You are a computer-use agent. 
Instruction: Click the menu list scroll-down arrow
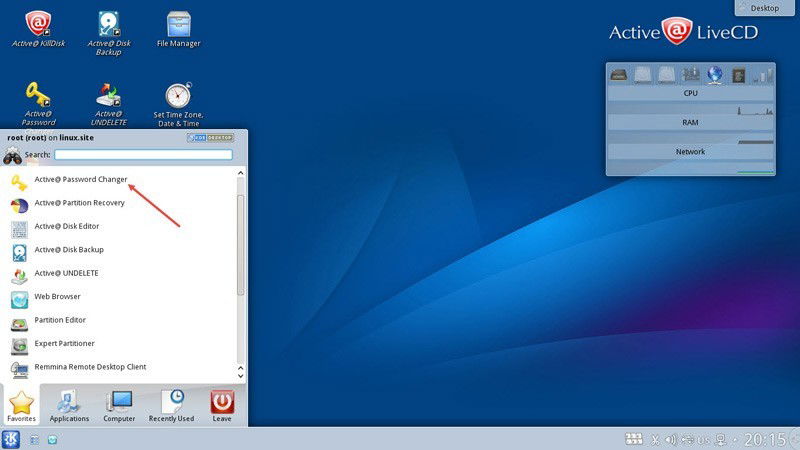click(241, 376)
